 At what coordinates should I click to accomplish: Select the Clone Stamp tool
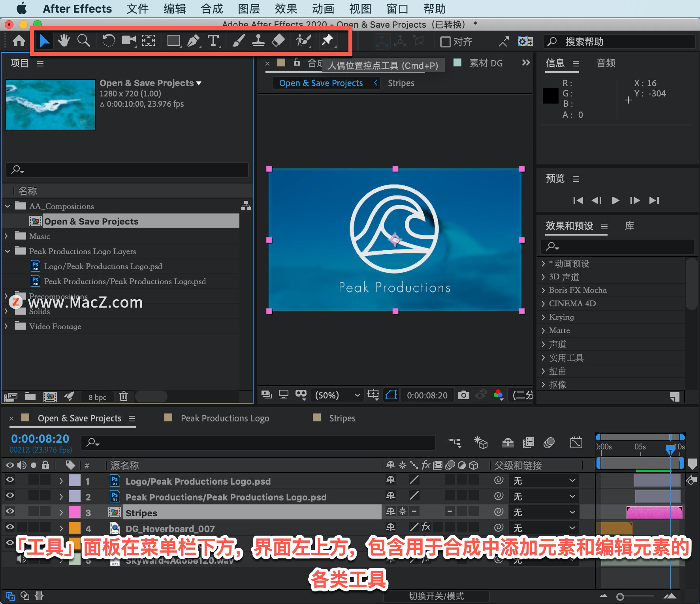258,41
